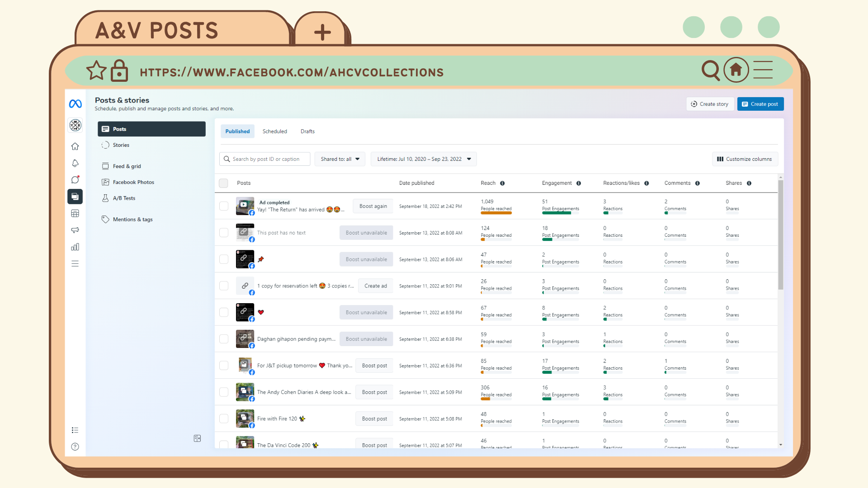Click the Create post button
Image resolution: width=868 pixels, height=488 pixels.
(x=760, y=104)
